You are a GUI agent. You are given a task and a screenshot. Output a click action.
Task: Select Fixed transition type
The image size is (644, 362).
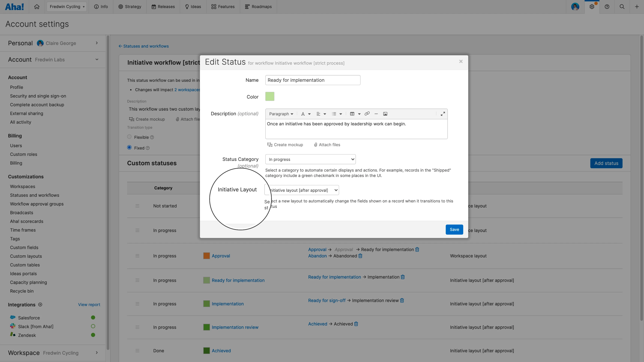(x=129, y=147)
